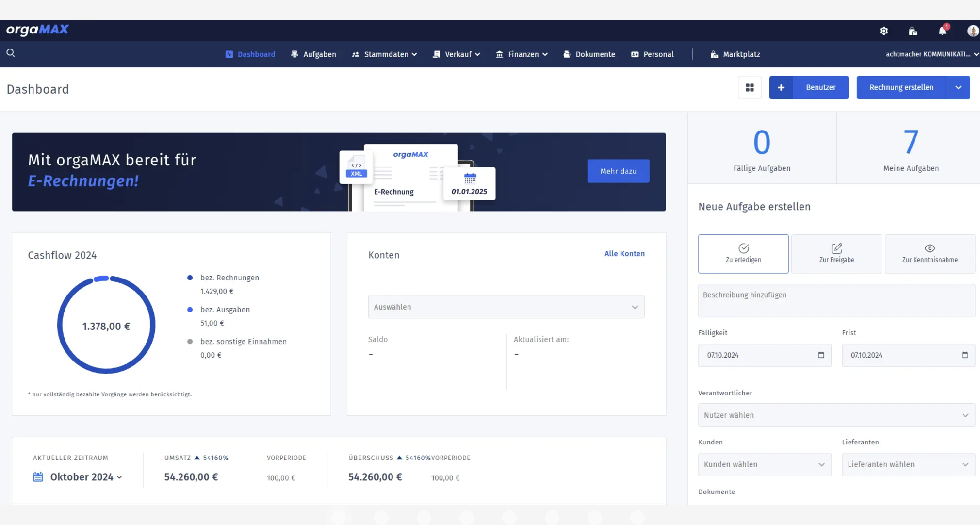This screenshot has height=525, width=980.
Task: Expand the Verkauf menu
Action: 456,54
